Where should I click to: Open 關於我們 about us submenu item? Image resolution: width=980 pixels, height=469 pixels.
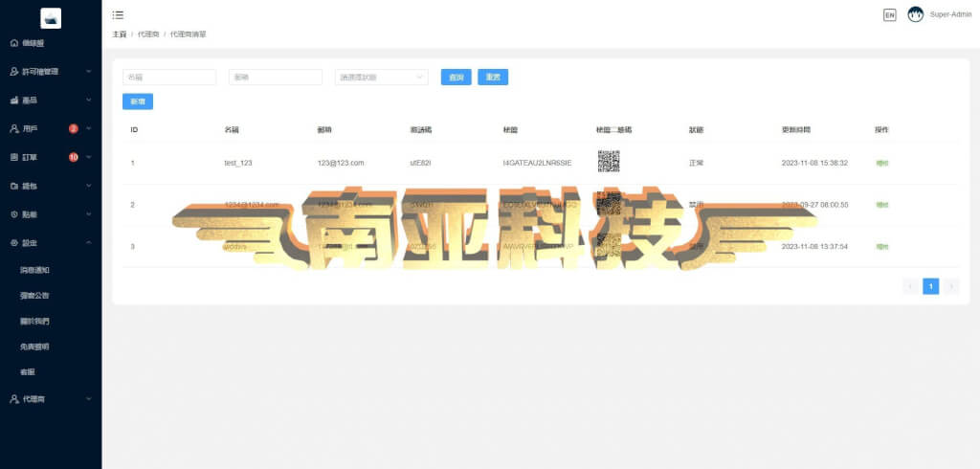pyautogui.click(x=34, y=321)
